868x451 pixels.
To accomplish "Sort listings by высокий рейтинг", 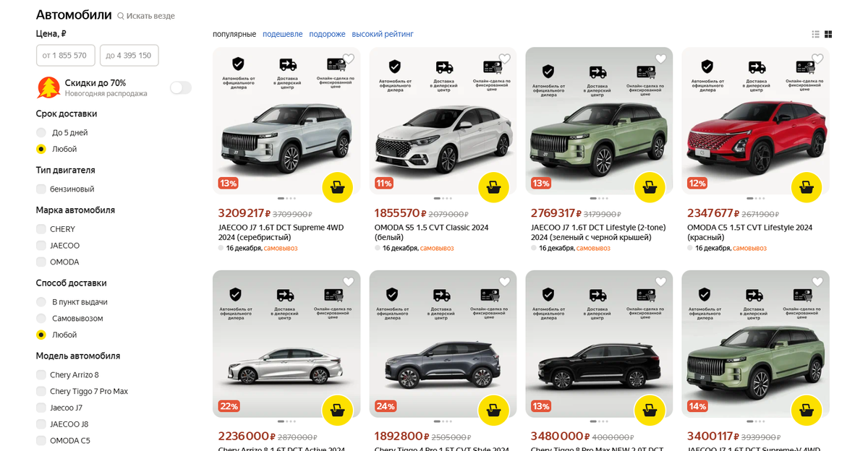I will pos(383,34).
